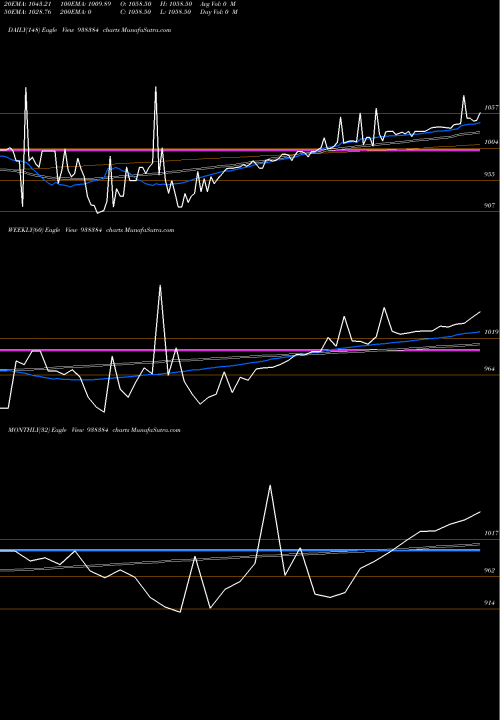Select the close price C: value
The image size is (500, 720).
pos(135,12)
